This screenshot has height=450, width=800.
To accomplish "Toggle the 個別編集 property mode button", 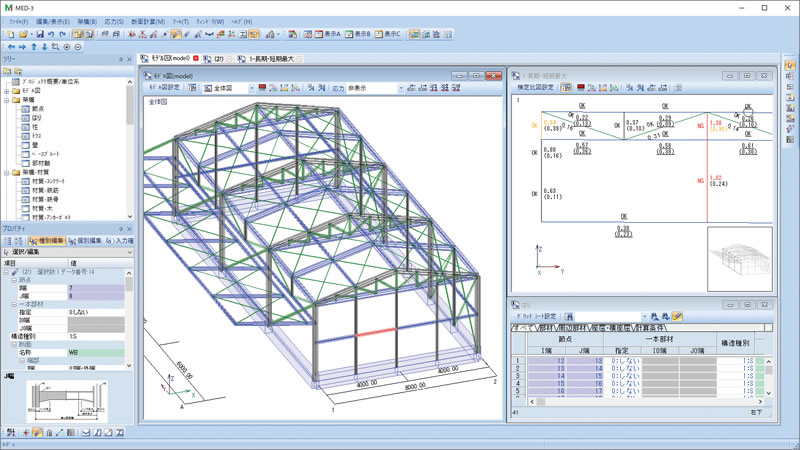I will [x=92, y=240].
